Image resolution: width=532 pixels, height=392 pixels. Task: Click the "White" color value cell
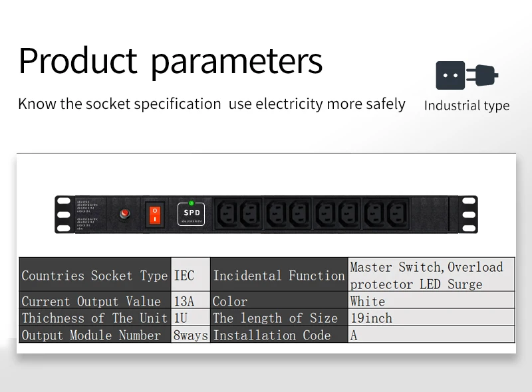pos(368,302)
